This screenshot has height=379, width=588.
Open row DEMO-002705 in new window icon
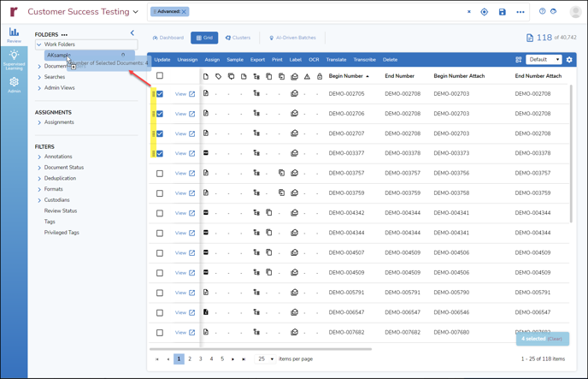coord(192,94)
